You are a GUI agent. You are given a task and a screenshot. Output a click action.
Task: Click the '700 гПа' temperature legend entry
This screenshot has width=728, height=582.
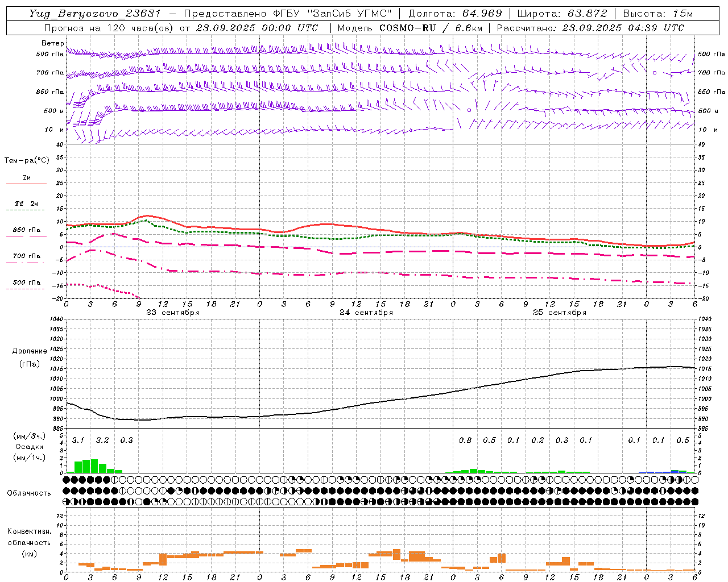[26, 256]
